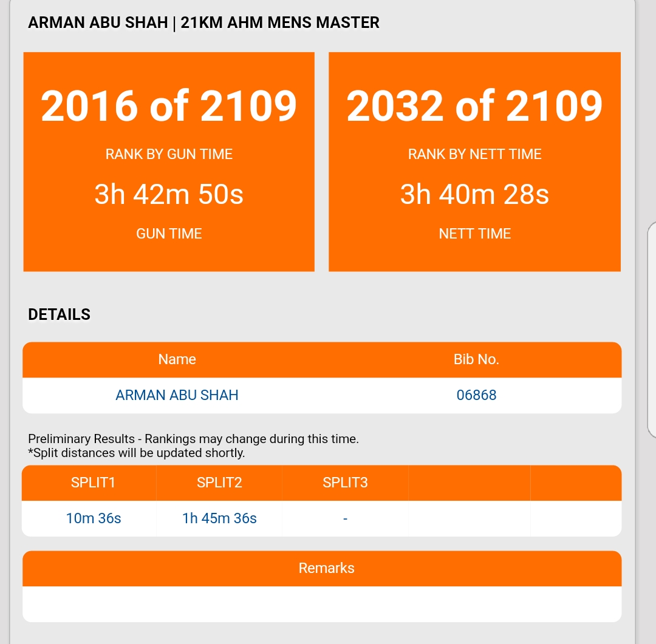
Task: Click the Bib No. column header
Action: (x=476, y=359)
